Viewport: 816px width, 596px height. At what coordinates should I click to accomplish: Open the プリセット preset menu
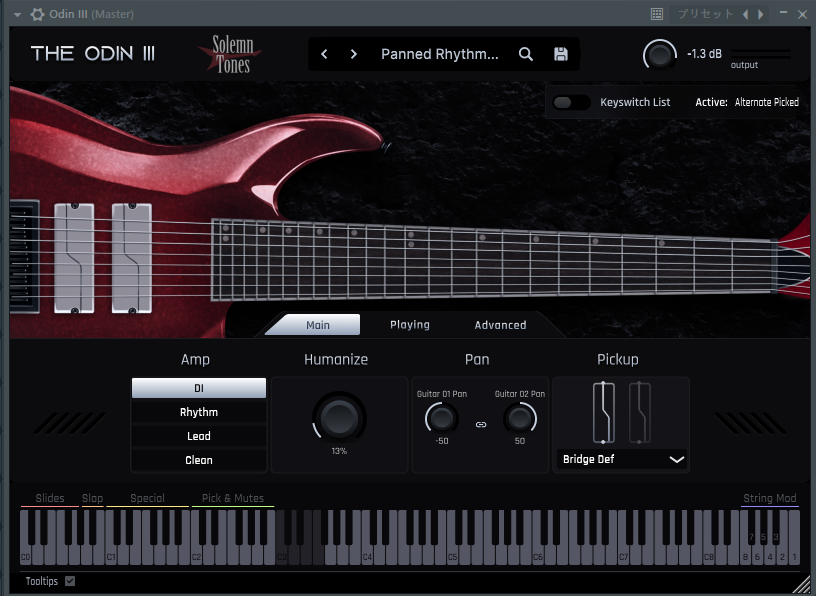tap(705, 14)
